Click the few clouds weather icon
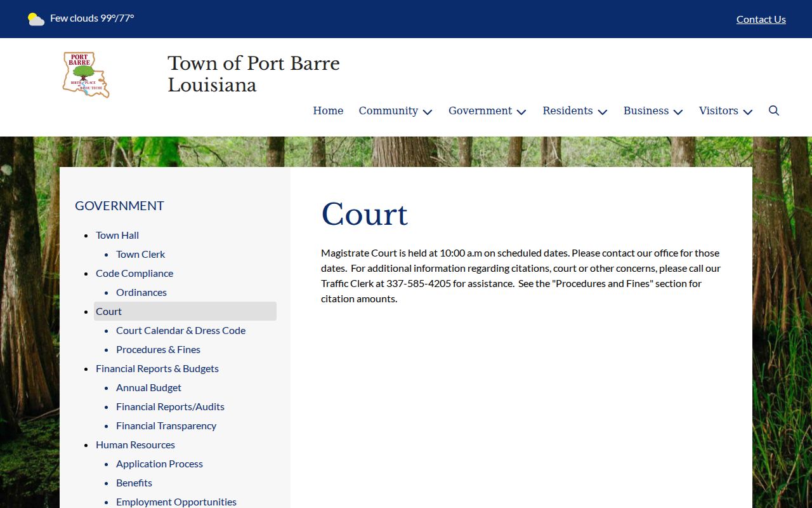Viewport: 812px width, 508px height. pyautogui.click(x=36, y=19)
